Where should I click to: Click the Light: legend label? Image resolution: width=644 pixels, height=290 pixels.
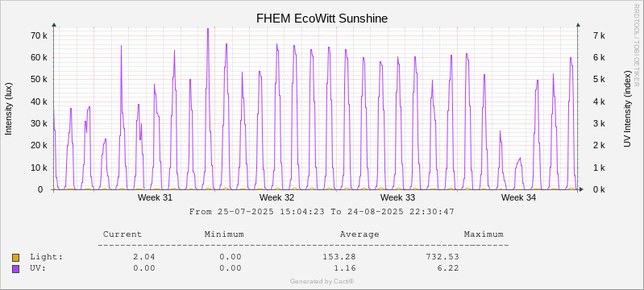(47, 257)
